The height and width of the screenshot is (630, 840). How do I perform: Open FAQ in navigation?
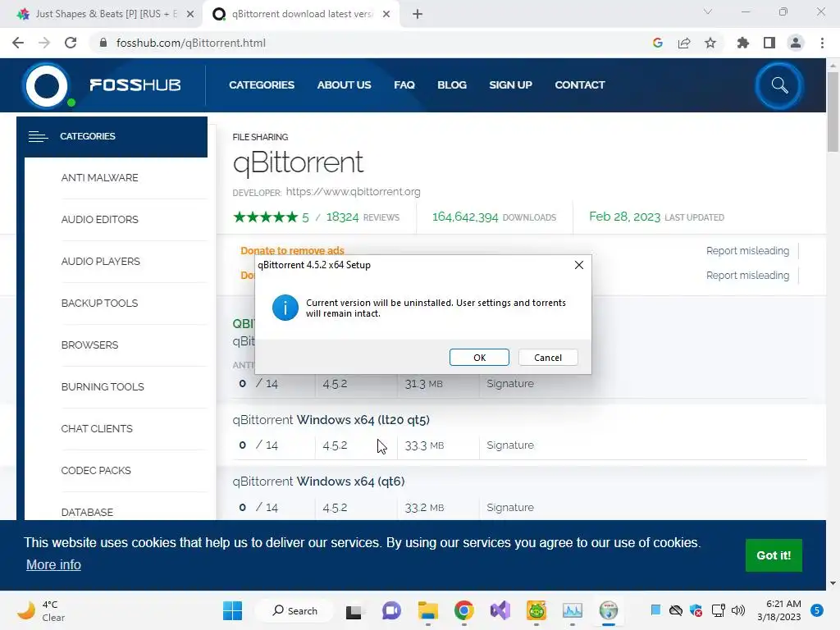click(x=404, y=85)
